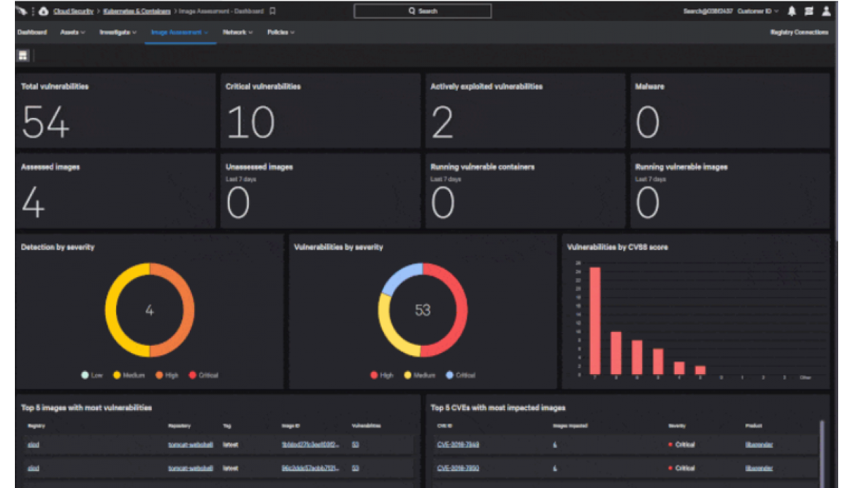Toggle the High legend in Vulnerabilities by severity
Viewport: 868px width, 488px height.
click(381, 375)
